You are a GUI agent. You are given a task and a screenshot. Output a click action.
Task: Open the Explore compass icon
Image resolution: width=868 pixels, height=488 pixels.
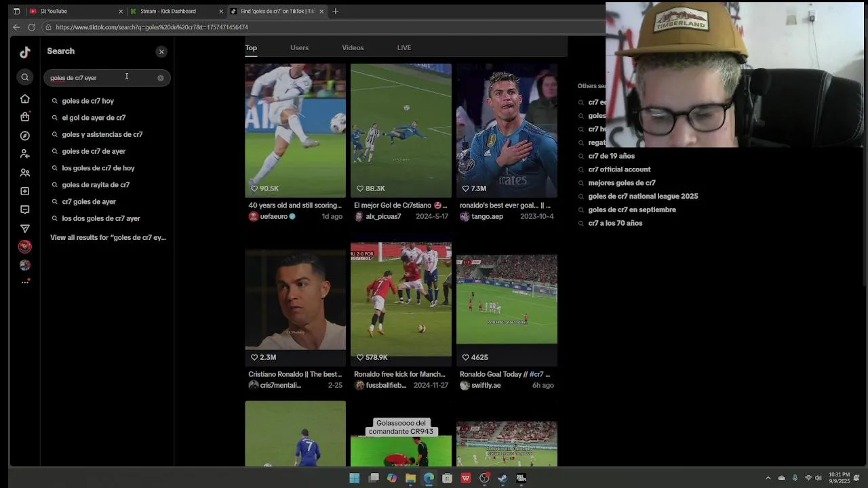pos(25,136)
